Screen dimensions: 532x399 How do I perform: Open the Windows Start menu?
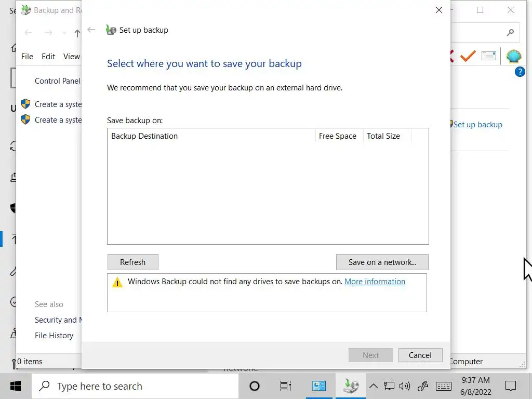[x=16, y=386]
